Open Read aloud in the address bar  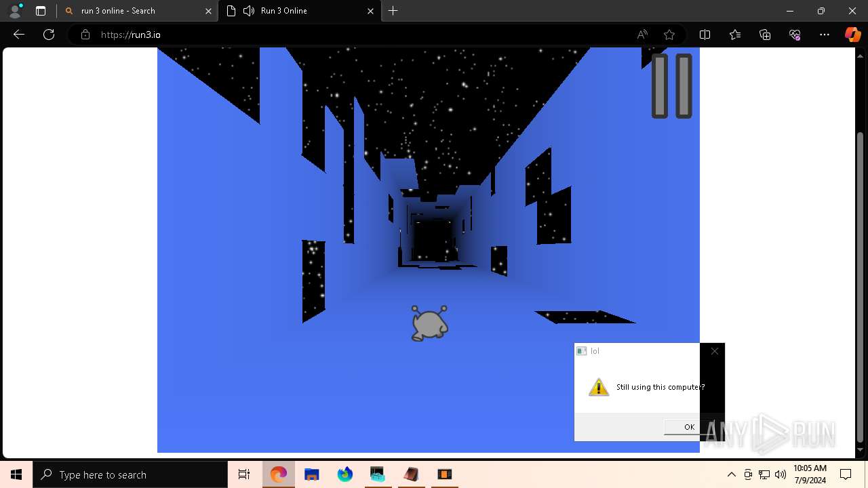pos(642,35)
